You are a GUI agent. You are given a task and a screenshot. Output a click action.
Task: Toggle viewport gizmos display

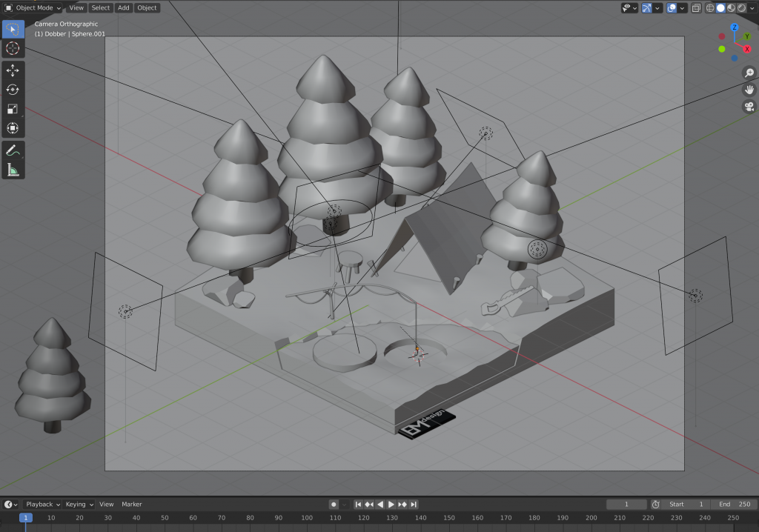click(x=646, y=7)
